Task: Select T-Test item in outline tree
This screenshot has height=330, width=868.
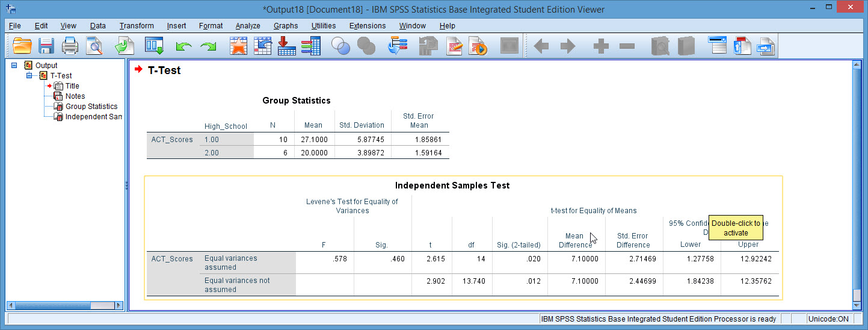Action: [61, 75]
